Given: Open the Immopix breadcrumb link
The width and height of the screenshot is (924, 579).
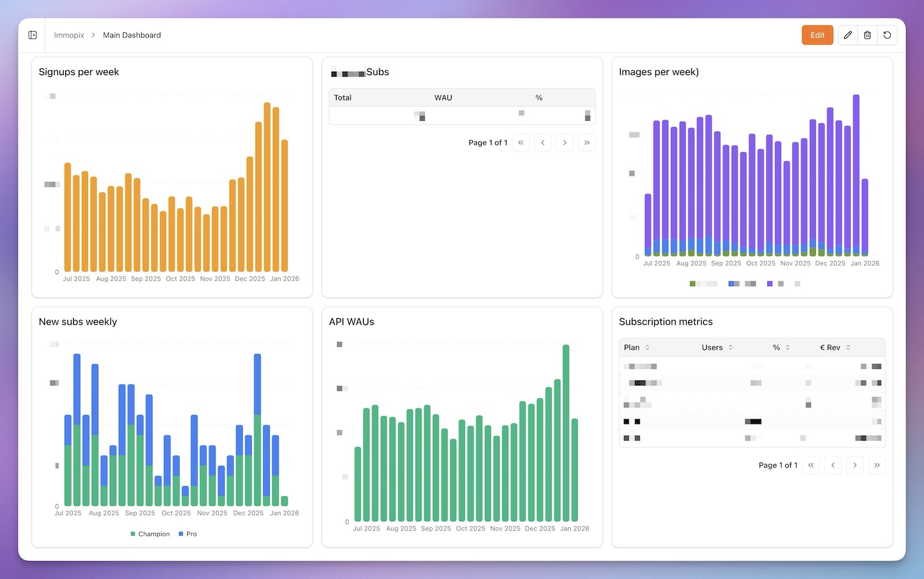Looking at the screenshot, I should point(69,35).
